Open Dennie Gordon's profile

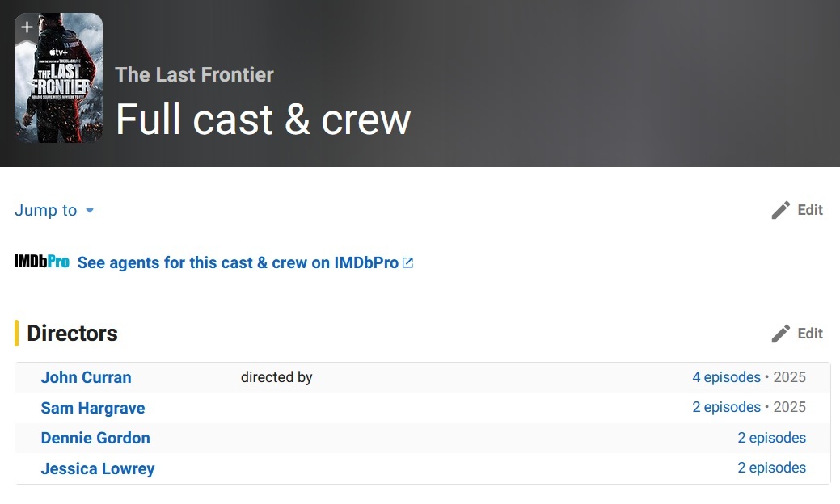pos(95,439)
